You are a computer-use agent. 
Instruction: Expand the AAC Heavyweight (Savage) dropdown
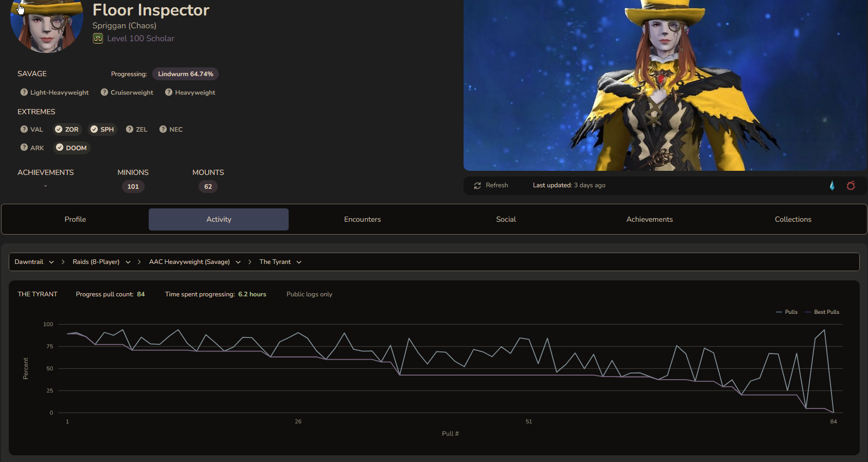(195, 262)
